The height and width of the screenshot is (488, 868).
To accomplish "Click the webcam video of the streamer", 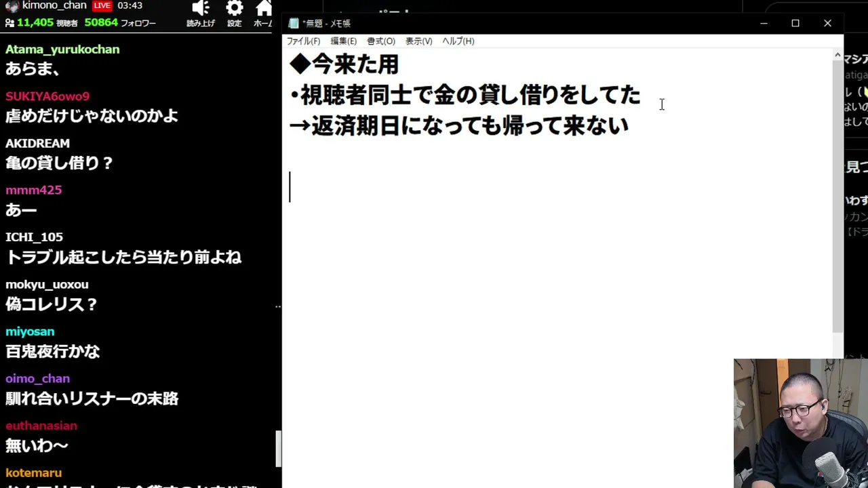I will pyautogui.click(x=800, y=423).
